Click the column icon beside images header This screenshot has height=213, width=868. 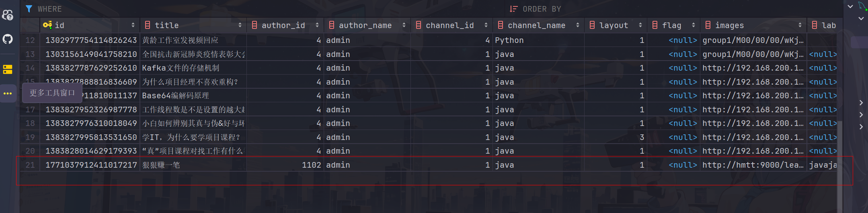(x=708, y=25)
